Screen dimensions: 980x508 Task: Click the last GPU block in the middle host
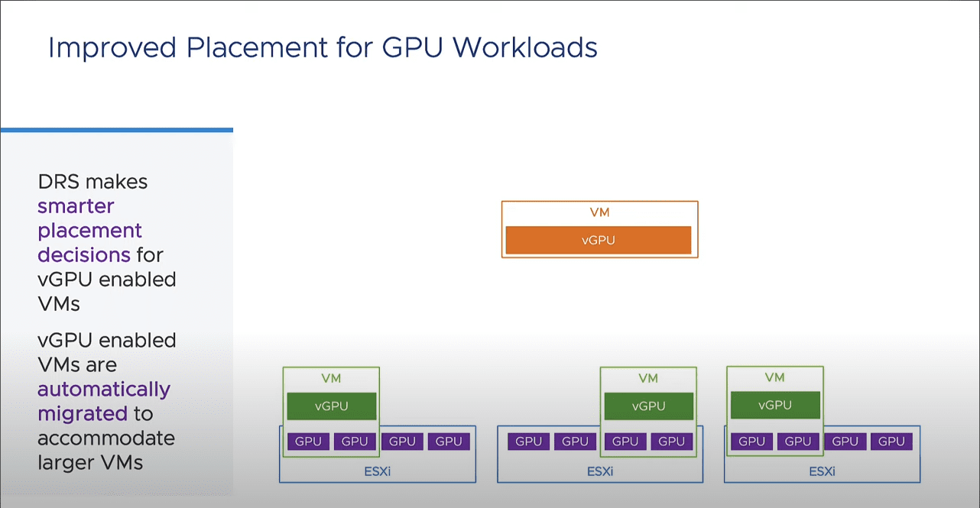[x=672, y=441]
